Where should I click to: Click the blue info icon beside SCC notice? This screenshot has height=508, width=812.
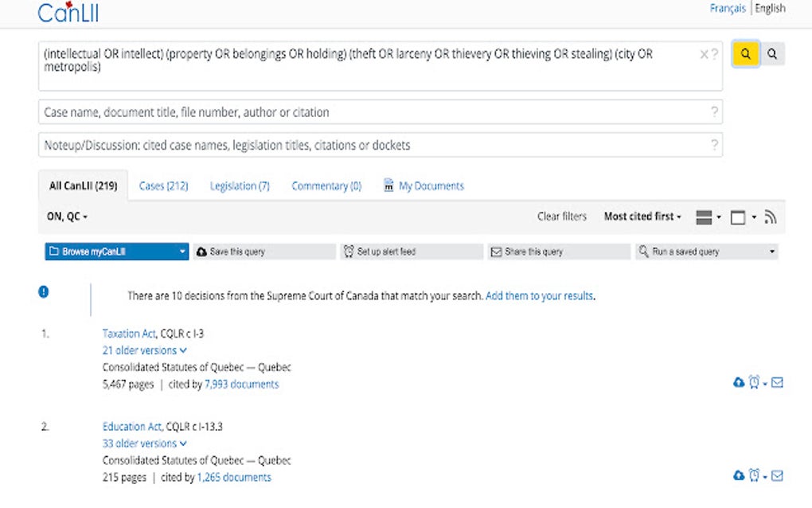pos(44,291)
